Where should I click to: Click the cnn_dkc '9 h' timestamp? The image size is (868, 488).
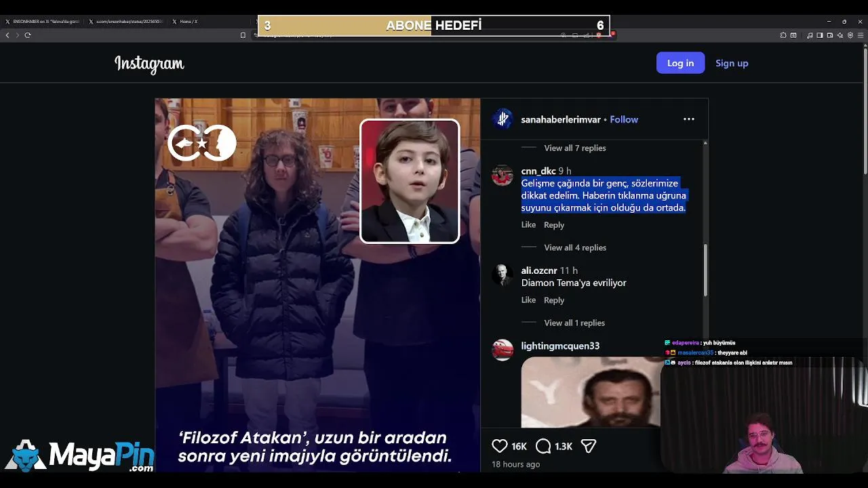(565, 171)
